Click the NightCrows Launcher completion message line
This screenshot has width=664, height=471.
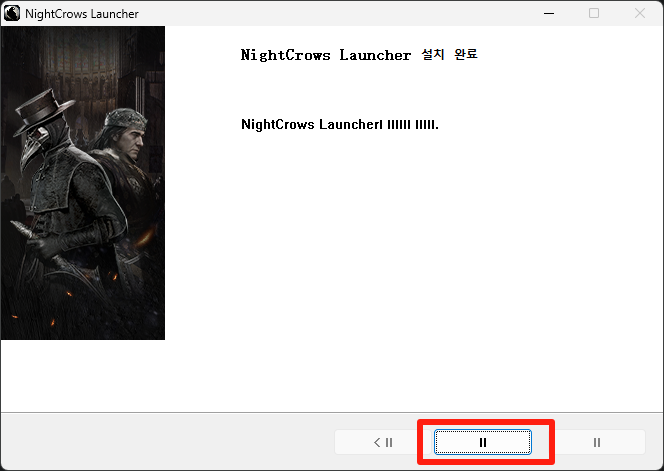coord(340,125)
